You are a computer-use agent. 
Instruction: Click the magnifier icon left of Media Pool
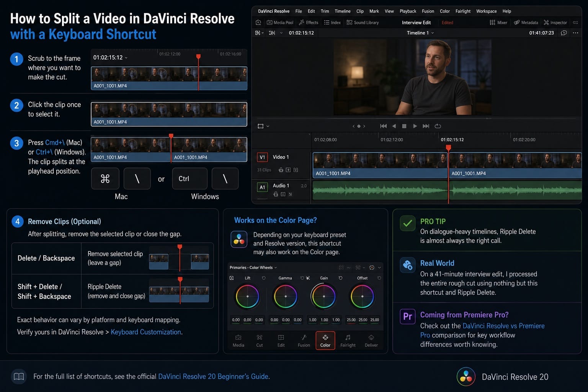click(x=258, y=23)
